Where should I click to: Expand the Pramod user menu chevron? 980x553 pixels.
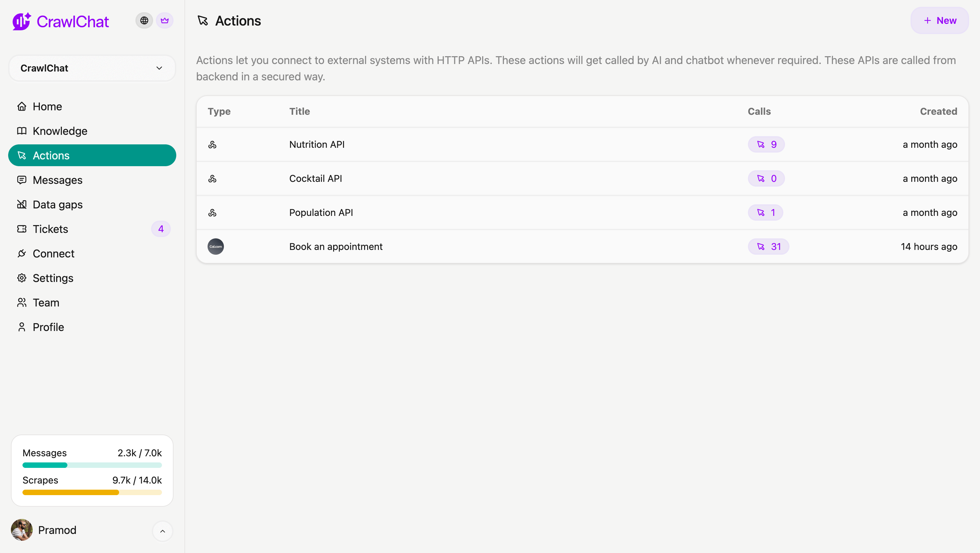click(x=162, y=531)
